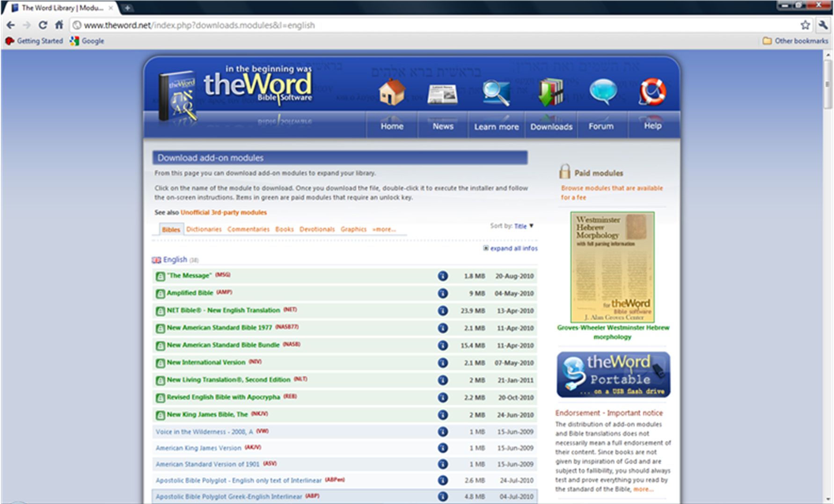The height and width of the screenshot is (504, 834).
Task: Open the Books tab
Action: (x=285, y=229)
